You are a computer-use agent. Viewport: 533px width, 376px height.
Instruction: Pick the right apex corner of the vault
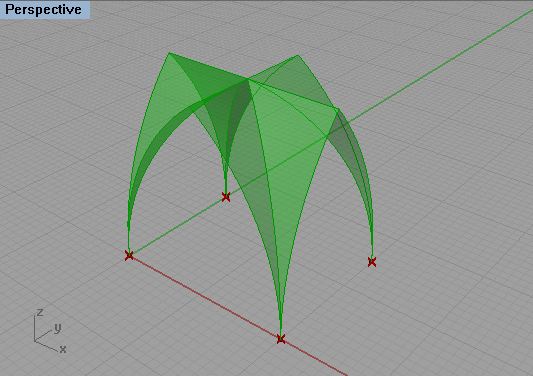(x=338, y=109)
